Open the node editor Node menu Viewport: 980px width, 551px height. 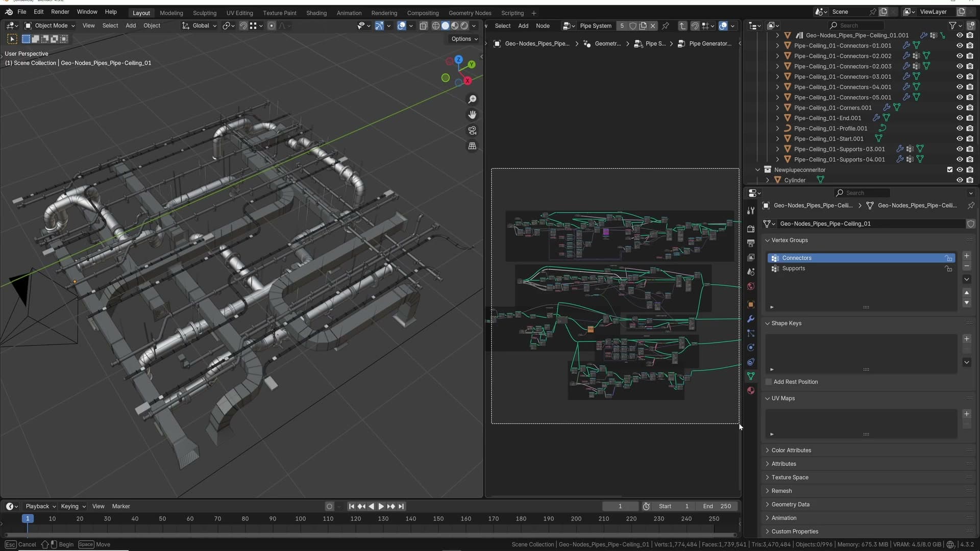coord(543,26)
